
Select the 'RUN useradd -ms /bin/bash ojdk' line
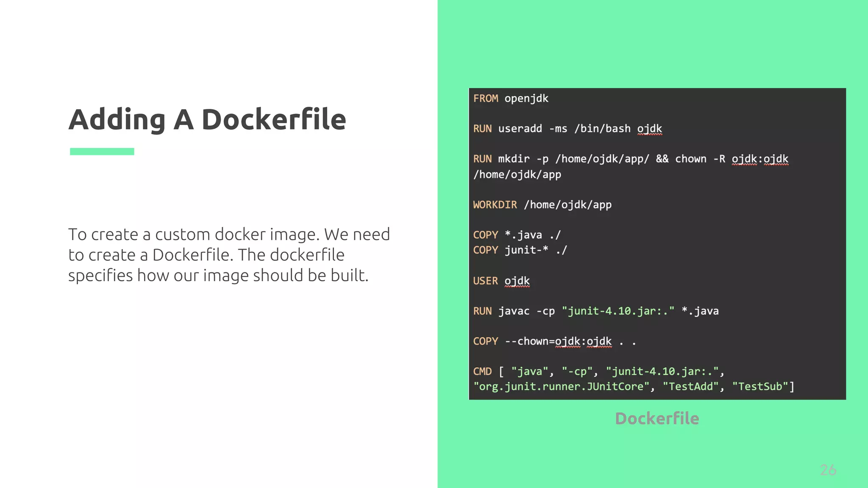click(568, 128)
